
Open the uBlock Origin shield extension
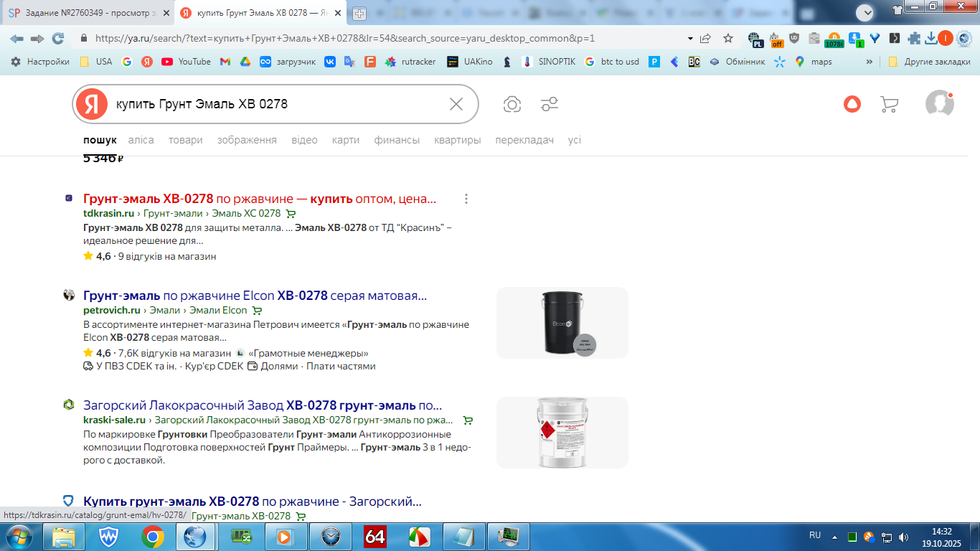pos(794,39)
